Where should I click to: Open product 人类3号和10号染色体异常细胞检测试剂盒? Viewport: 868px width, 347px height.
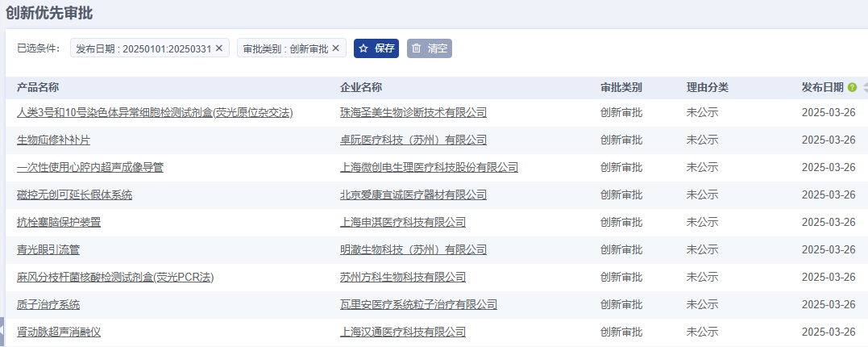coord(155,112)
